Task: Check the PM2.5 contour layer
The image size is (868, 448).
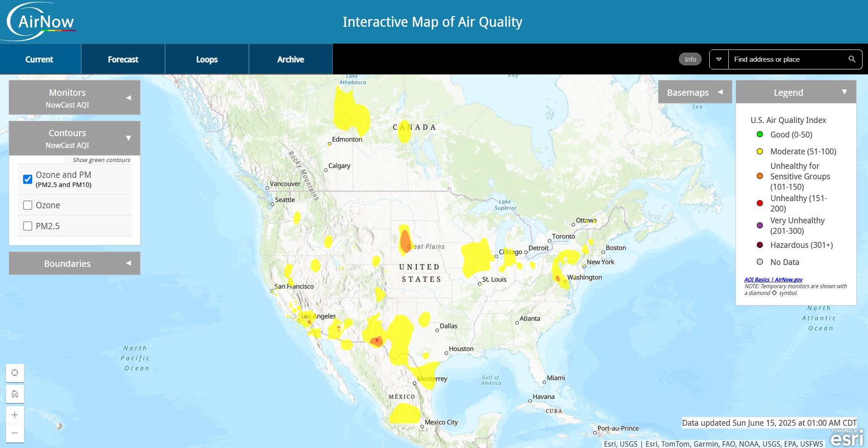Action: (28, 226)
